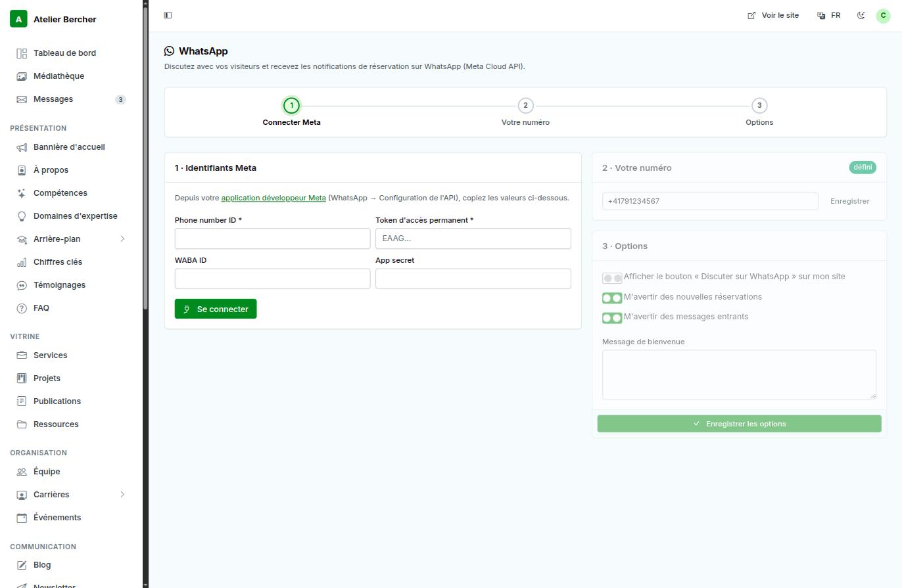Focus the Message de bienvenue textarea
This screenshot has width=902, height=588.
pyautogui.click(x=739, y=374)
